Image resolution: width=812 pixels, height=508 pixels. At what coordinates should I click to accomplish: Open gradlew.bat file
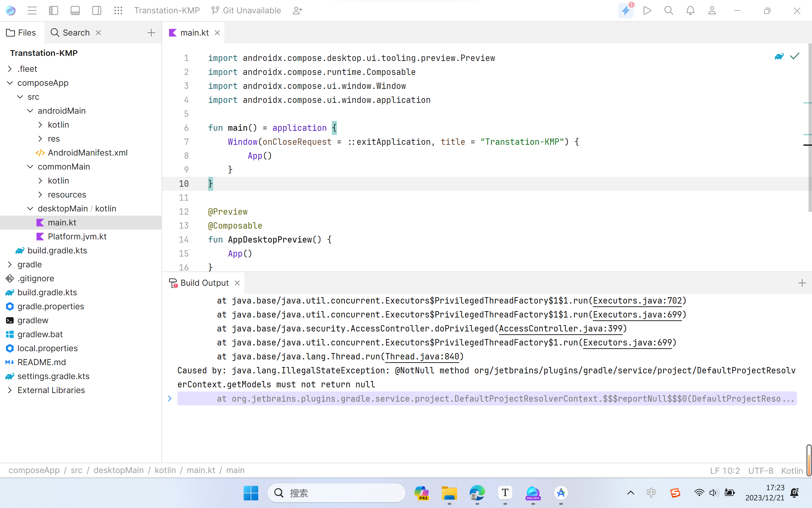[34, 334]
